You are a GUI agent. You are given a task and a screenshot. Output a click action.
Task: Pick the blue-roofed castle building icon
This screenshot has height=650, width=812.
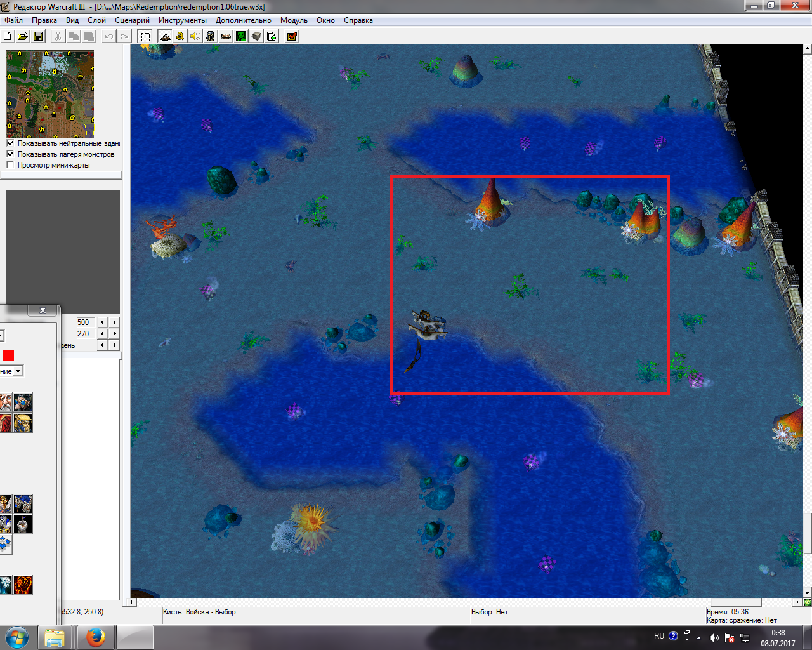click(23, 504)
